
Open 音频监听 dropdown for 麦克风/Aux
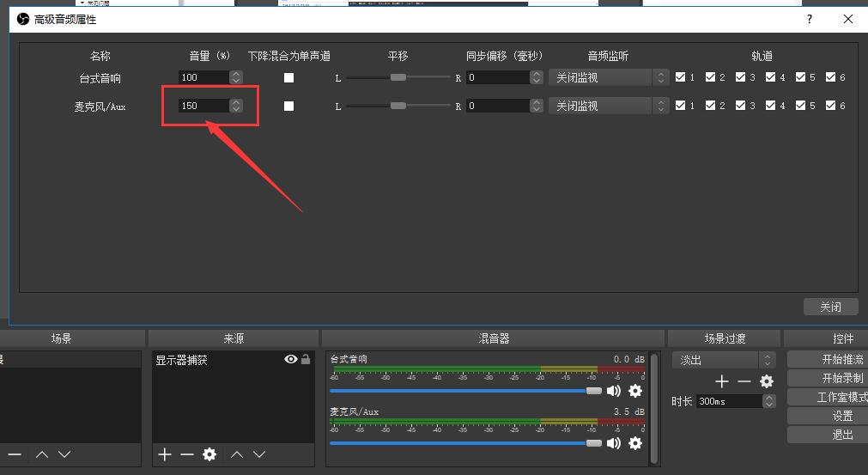(x=609, y=106)
